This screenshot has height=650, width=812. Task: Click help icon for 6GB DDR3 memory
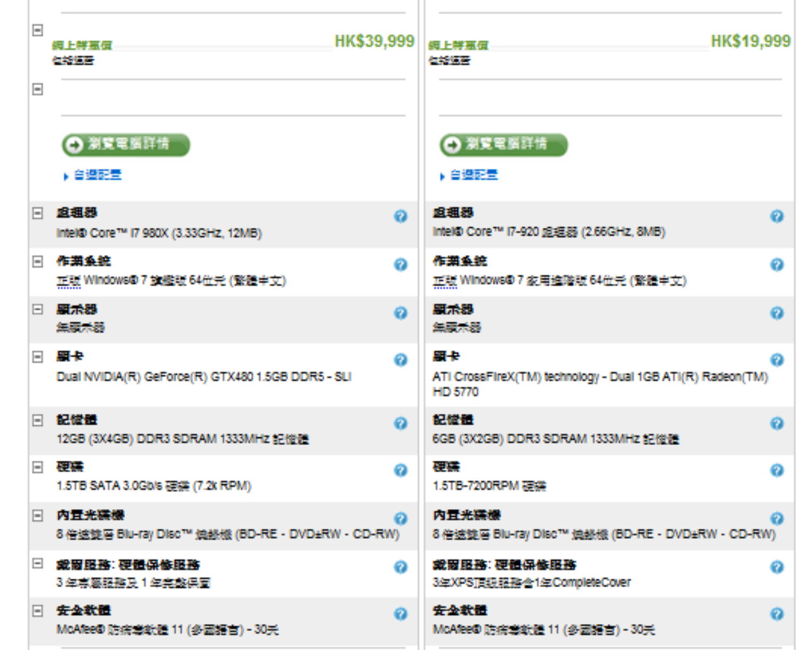click(x=776, y=423)
